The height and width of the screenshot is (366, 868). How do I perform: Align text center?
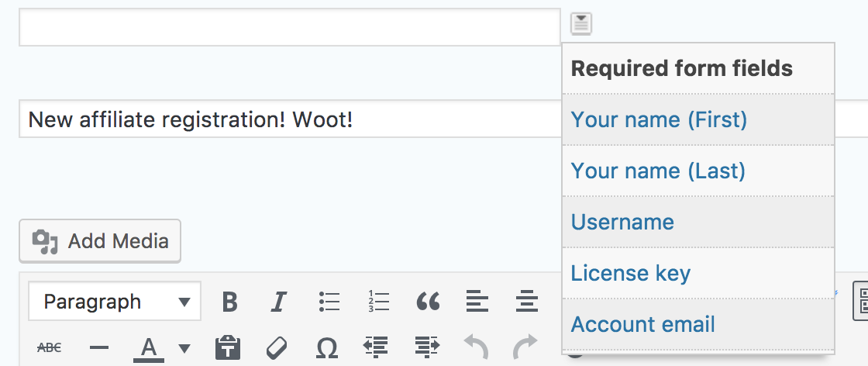pyautogui.click(x=526, y=302)
